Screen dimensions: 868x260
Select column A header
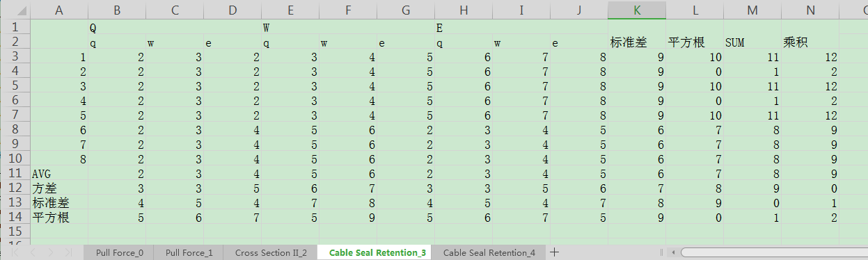click(59, 10)
